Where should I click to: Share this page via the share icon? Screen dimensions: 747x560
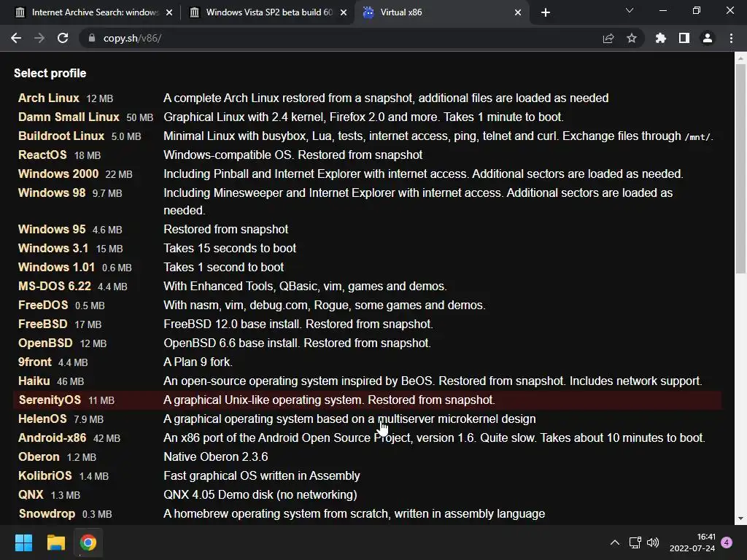[608, 38]
